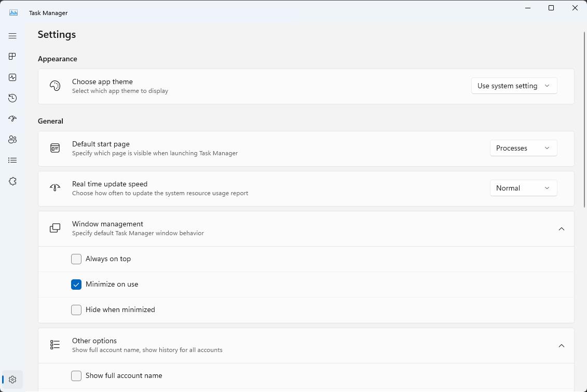Collapse the Window management section
Viewport: 587px width, 392px height.
pyautogui.click(x=561, y=229)
